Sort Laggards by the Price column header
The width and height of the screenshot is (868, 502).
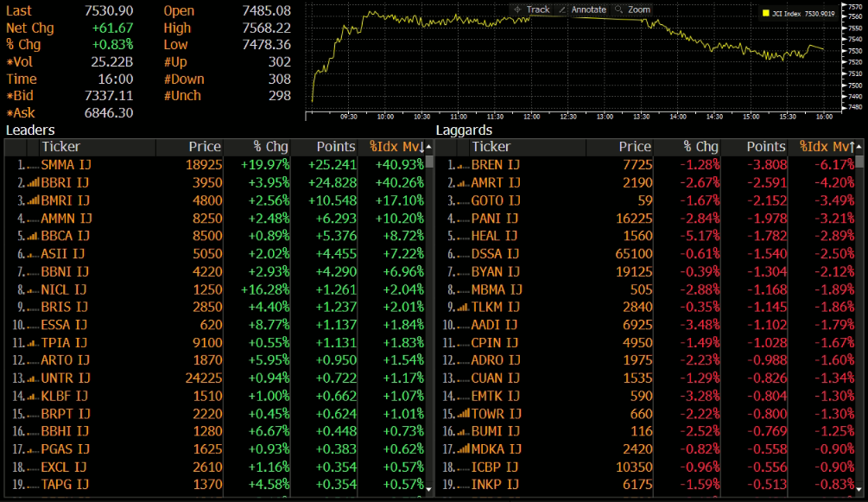point(635,147)
